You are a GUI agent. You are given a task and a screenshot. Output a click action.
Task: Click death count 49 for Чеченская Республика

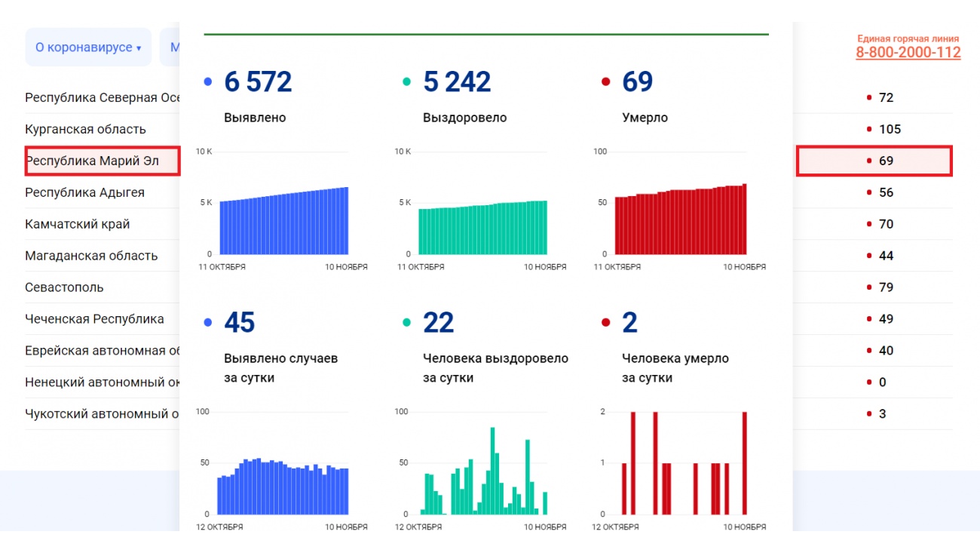coord(886,319)
